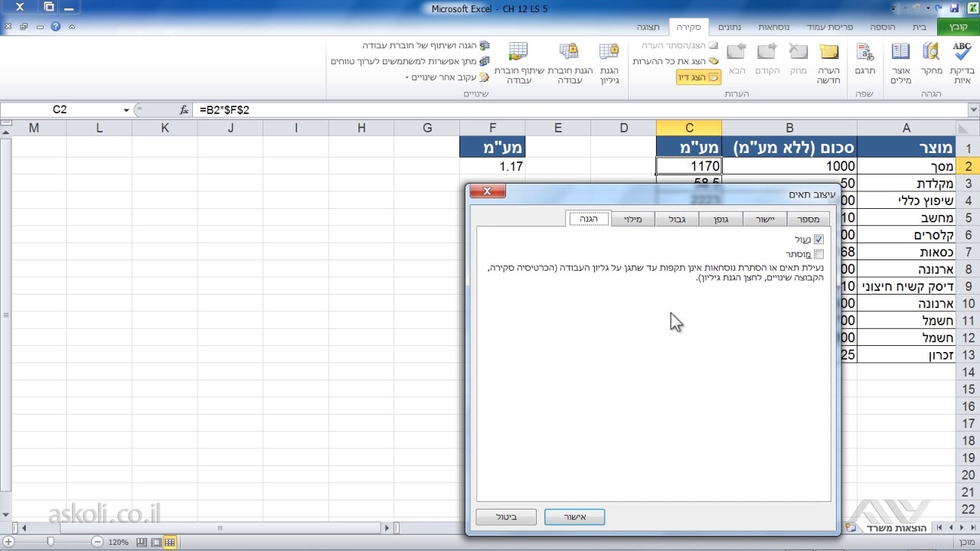Toggle Show Ink (הצג דיו) button
980x551 pixels.
[x=699, y=77]
